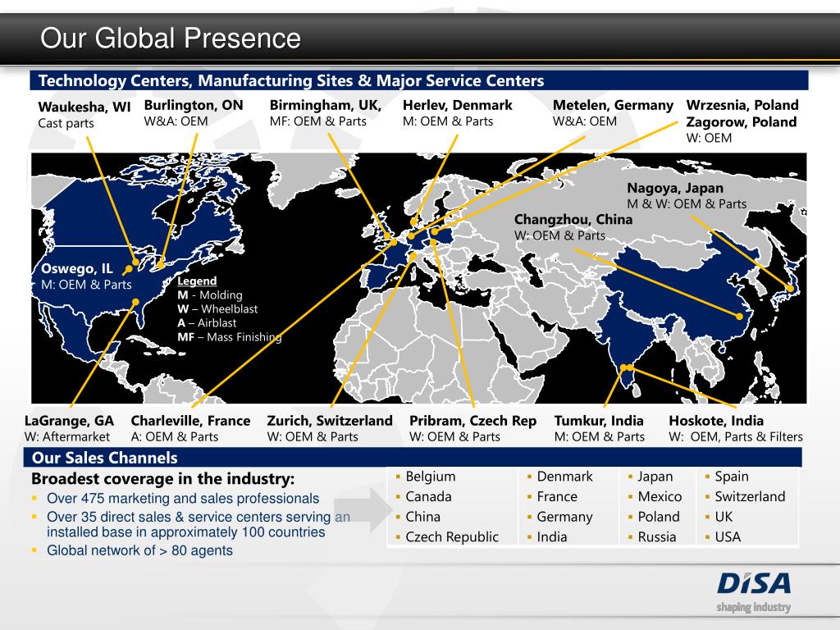
Task: Click "W: OEM & Parts" under Changzhou, China
Action: [559, 235]
